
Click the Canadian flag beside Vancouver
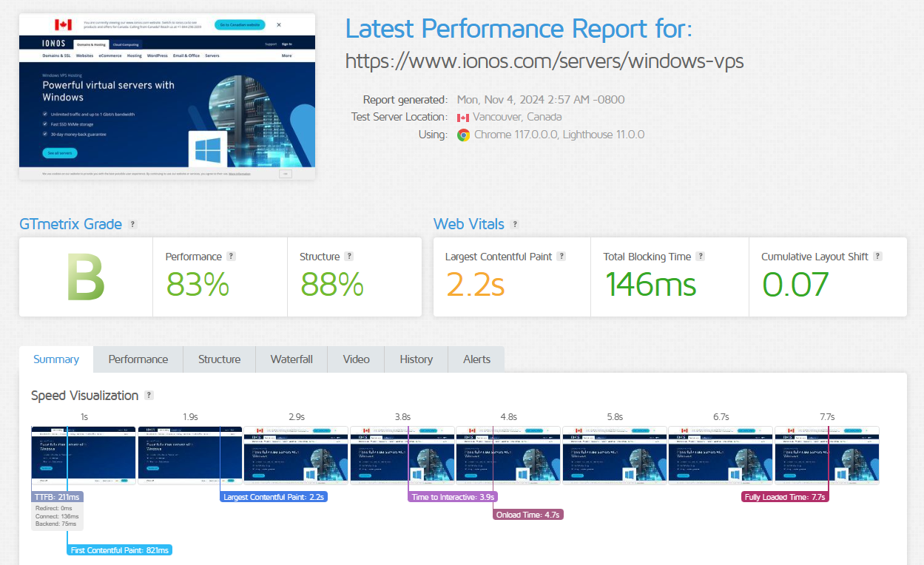tap(464, 117)
